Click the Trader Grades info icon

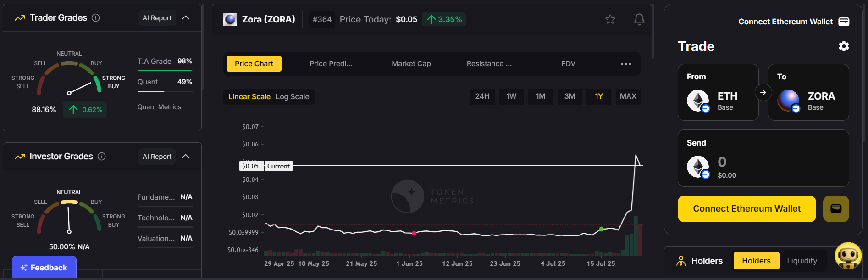(96, 18)
